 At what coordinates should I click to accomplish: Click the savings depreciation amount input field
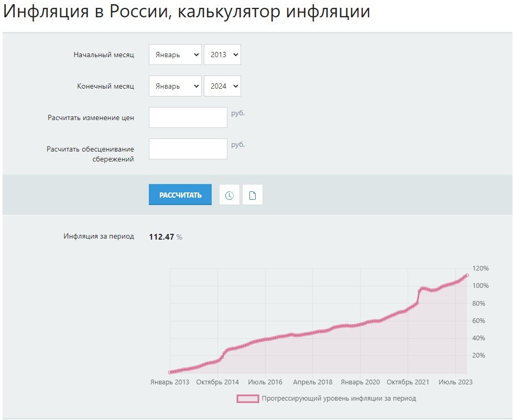pyautogui.click(x=188, y=149)
